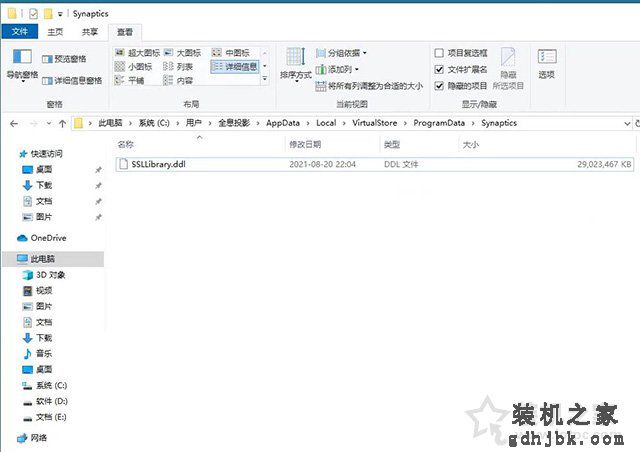Screen dimensions: 640x452
Task: Click 将所有列调整为合适的大小 button
Action: 369,86
